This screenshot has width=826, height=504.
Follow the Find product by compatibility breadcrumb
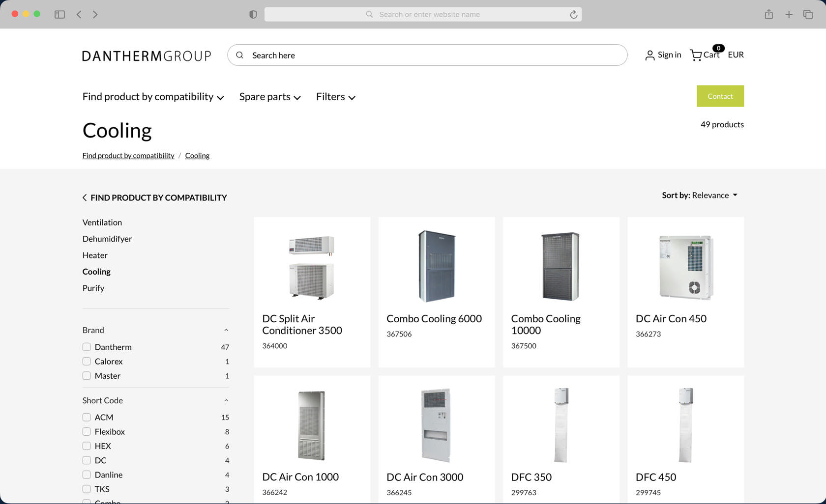coord(128,155)
